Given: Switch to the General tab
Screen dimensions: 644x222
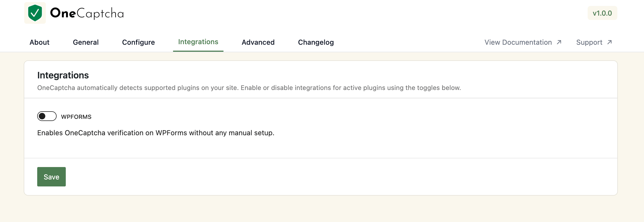Looking at the screenshot, I should [x=86, y=42].
